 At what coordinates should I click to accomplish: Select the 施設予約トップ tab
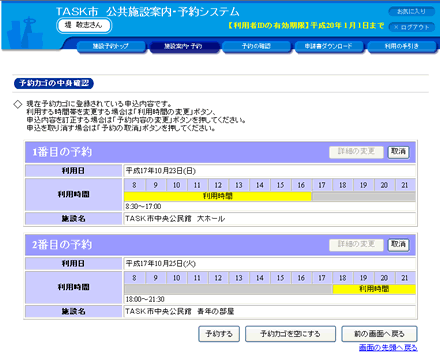[x=111, y=46]
